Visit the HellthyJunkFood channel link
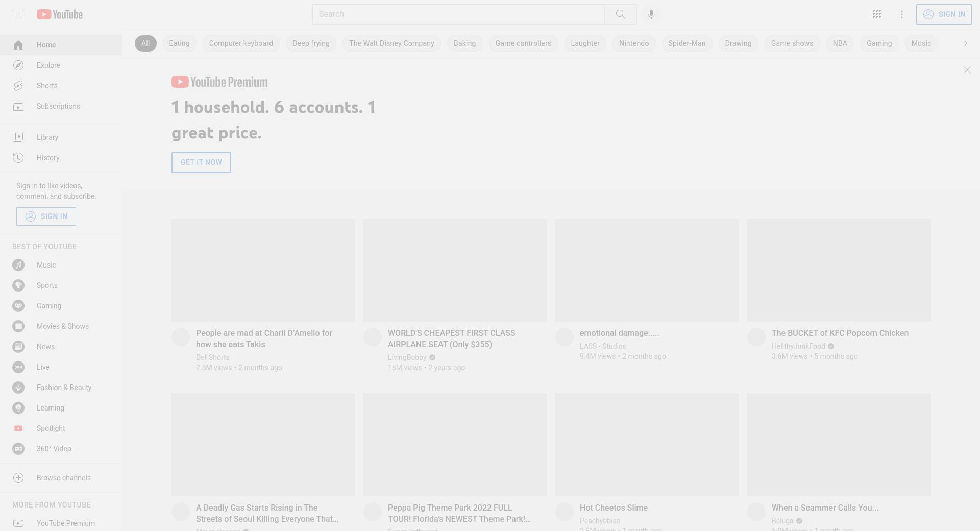Image resolution: width=980 pixels, height=531 pixels. [x=798, y=346]
